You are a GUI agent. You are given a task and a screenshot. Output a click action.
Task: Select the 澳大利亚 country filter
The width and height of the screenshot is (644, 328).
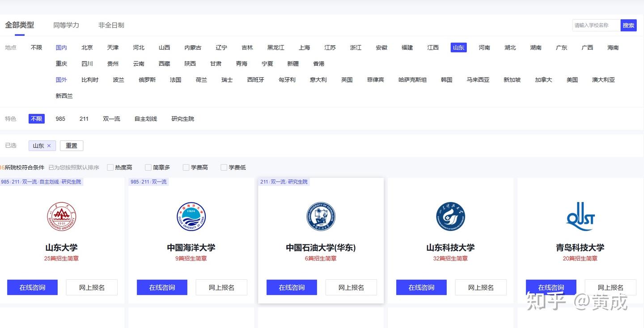pos(604,80)
